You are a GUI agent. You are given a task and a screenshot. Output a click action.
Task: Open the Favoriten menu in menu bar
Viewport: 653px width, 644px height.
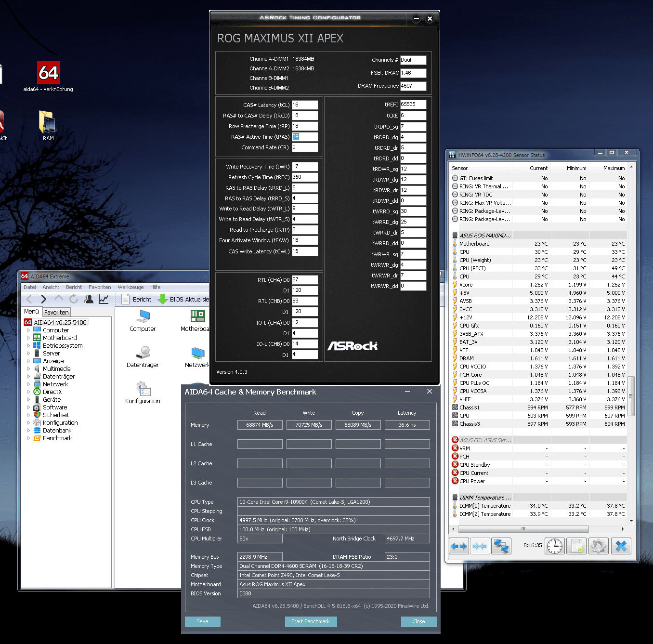pos(100,287)
